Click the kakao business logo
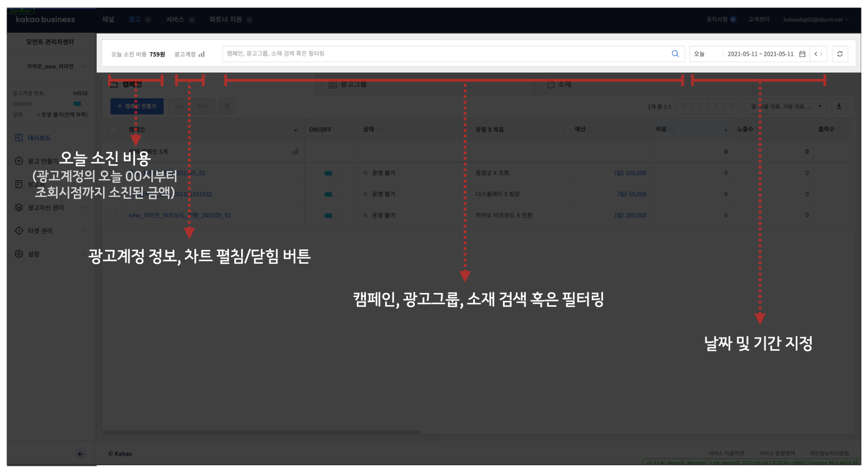This screenshot has height=471, width=868. click(45, 20)
